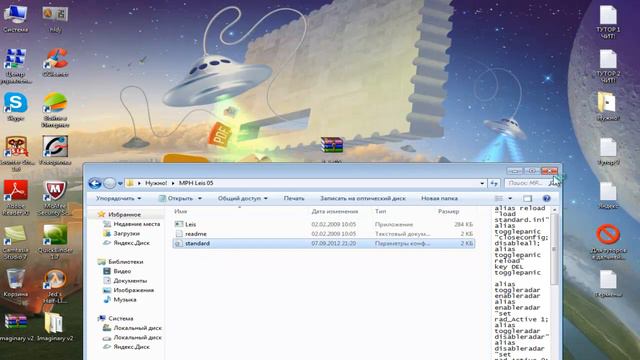Select the 'Нужно!' folder on the desktop

tap(608, 107)
